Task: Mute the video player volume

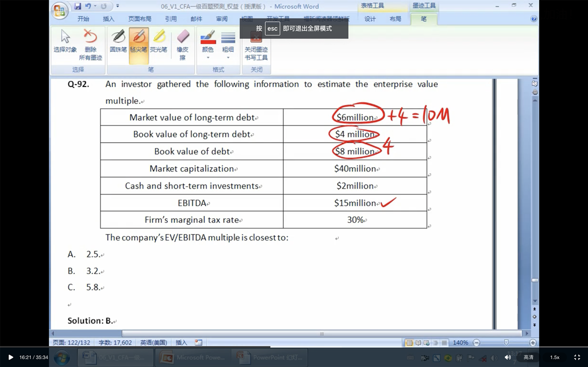Action: pyautogui.click(x=508, y=357)
